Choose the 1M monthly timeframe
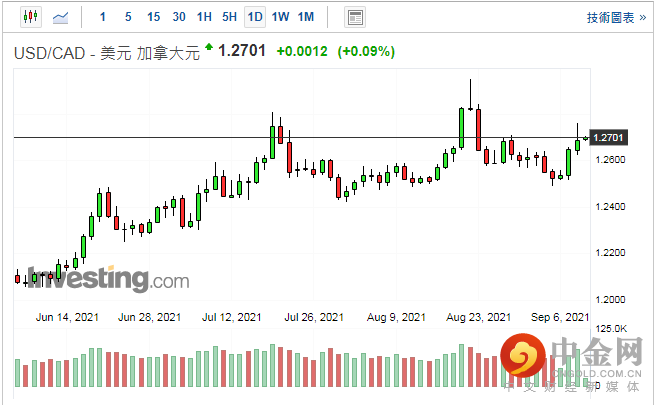The width and height of the screenshot is (657, 405). (306, 17)
